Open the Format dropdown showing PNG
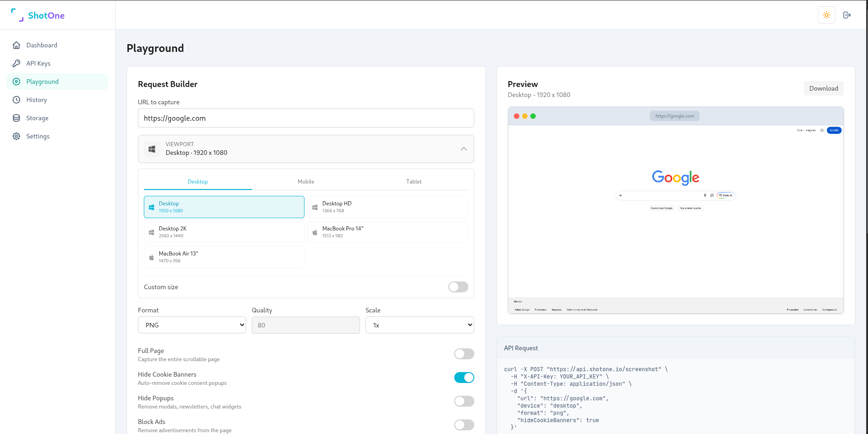The height and width of the screenshot is (434, 868). 192,325
